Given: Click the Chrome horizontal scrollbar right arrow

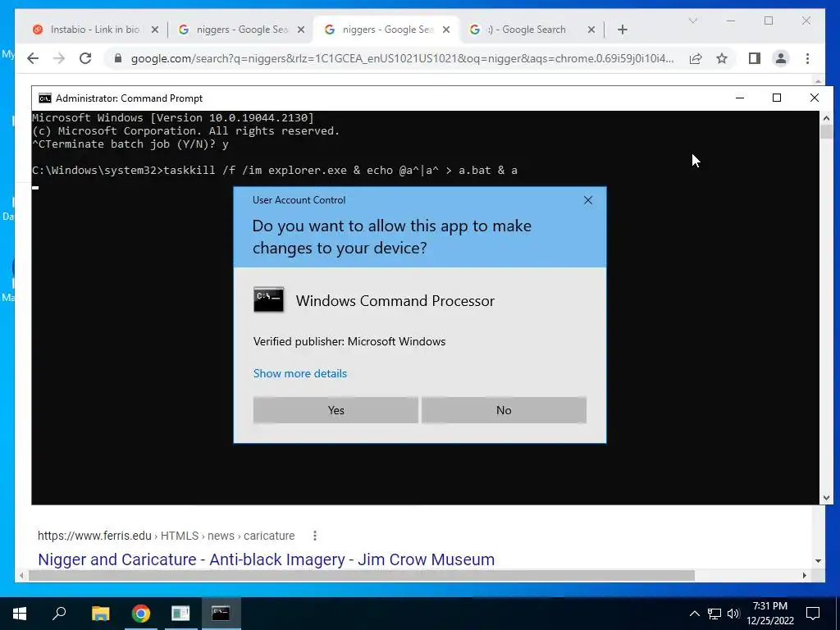Looking at the screenshot, I should tap(804, 575).
